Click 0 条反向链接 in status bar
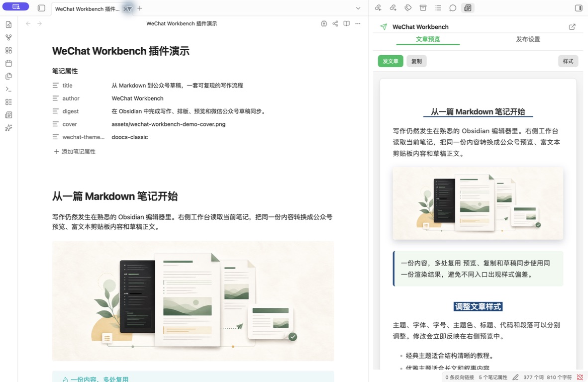This screenshot has height=382, width=588. (x=459, y=377)
